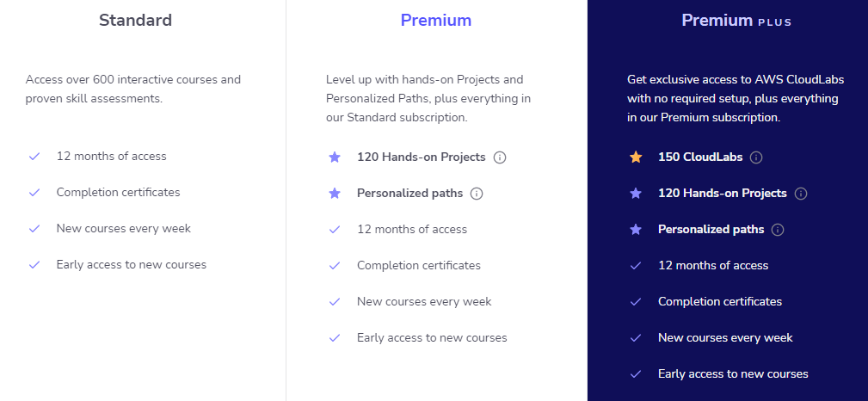
Task: Click star icon beside Premium 120 Hands-on Projects
Action: [335, 157]
